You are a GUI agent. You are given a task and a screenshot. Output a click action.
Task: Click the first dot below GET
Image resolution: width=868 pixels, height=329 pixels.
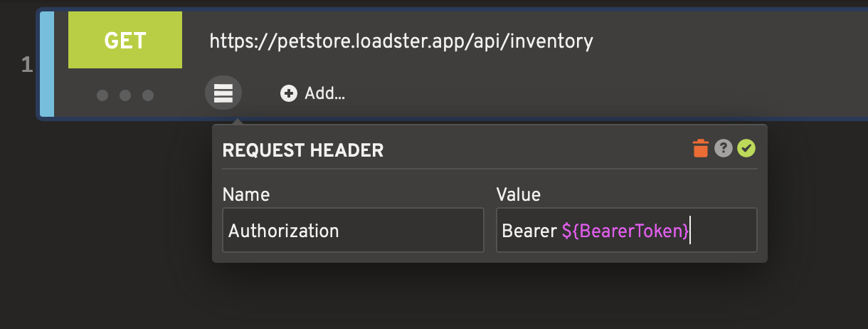(102, 95)
